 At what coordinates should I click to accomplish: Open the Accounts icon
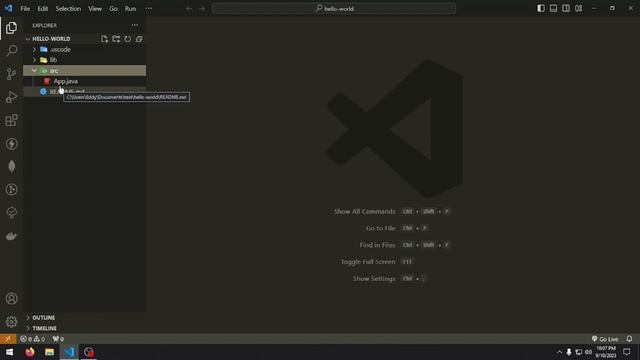point(11,299)
